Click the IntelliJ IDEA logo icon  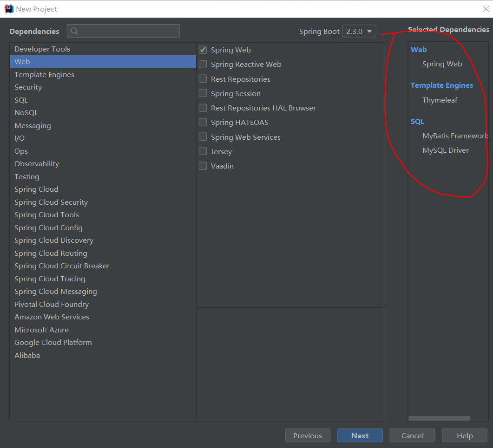pos(9,9)
